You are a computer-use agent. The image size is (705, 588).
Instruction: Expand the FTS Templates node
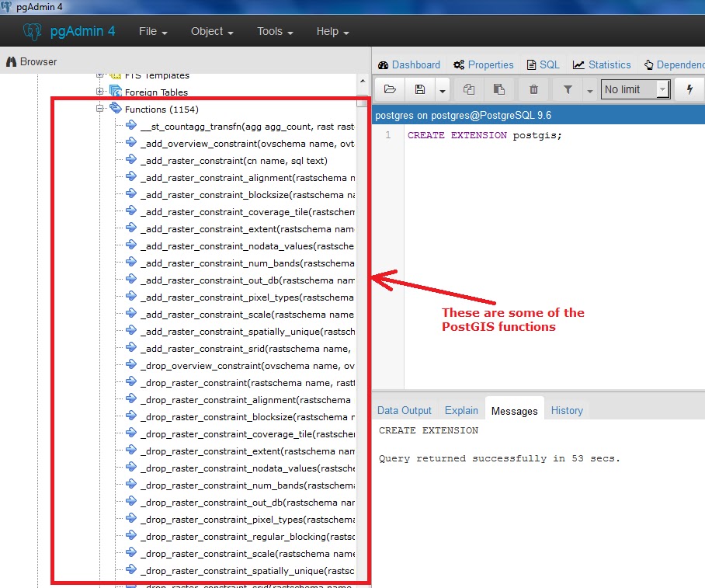coord(100,75)
